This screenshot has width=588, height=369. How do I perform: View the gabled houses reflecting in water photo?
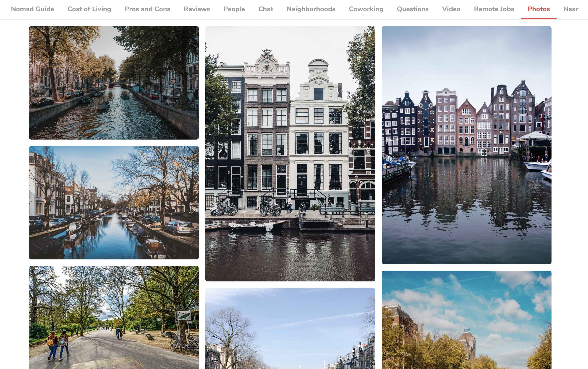coord(466,145)
